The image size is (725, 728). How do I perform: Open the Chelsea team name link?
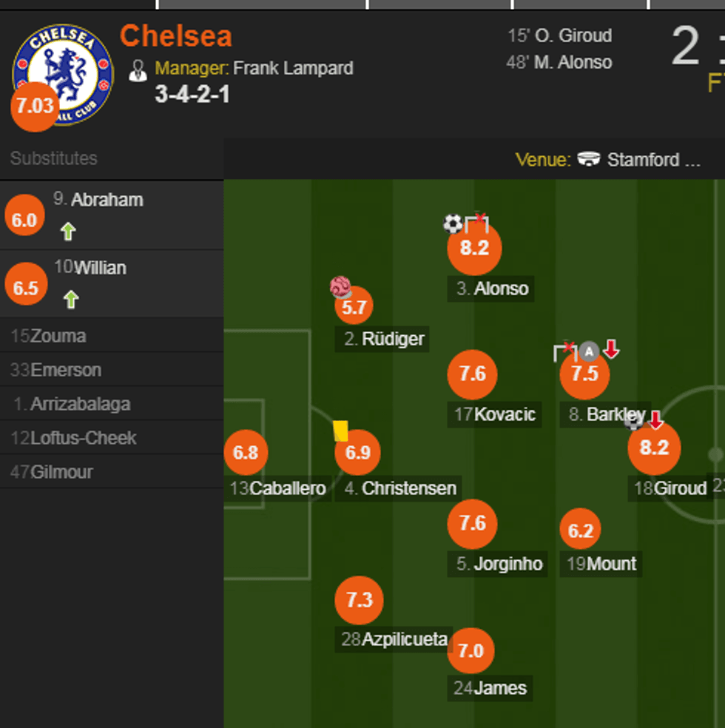point(176,36)
